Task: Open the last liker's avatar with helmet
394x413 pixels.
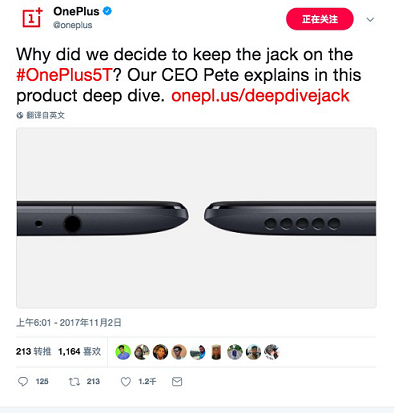Action: pyautogui.click(x=272, y=352)
